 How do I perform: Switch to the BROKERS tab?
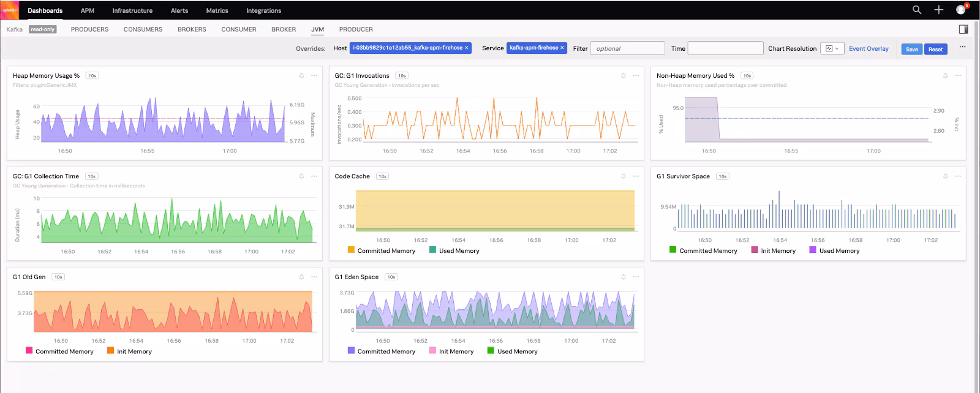pos(192,29)
